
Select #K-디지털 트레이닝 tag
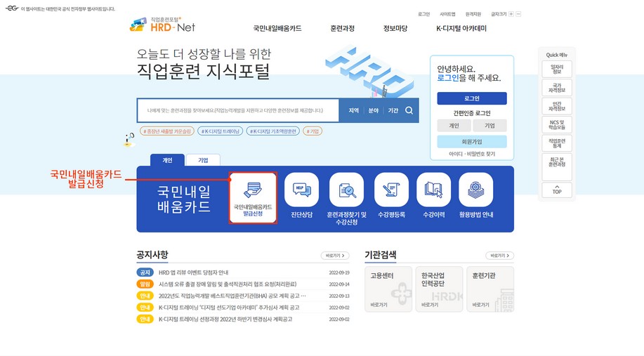click(x=220, y=131)
